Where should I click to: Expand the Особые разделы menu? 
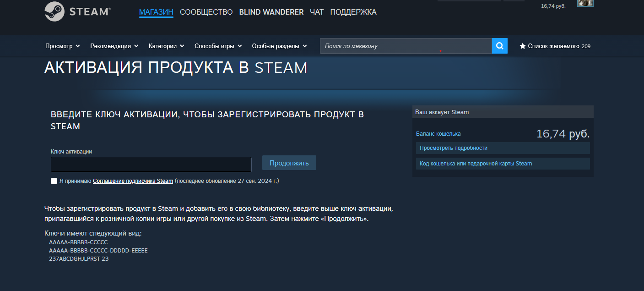[279, 46]
